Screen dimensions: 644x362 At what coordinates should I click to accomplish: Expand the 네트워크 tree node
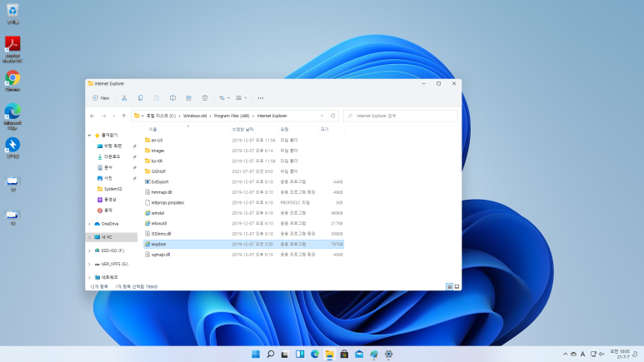89,277
